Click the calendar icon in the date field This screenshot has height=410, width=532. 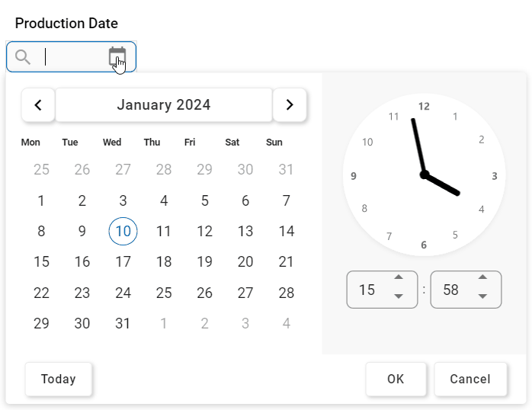[117, 56]
